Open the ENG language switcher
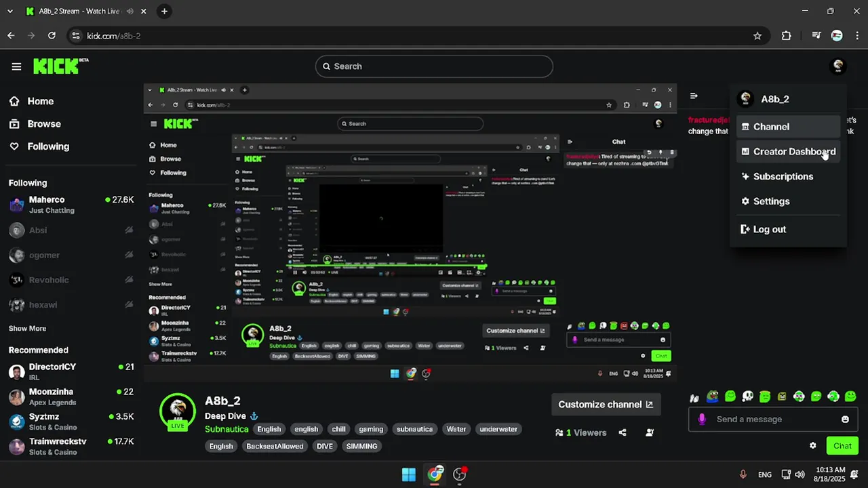868x488 pixels. (765, 474)
